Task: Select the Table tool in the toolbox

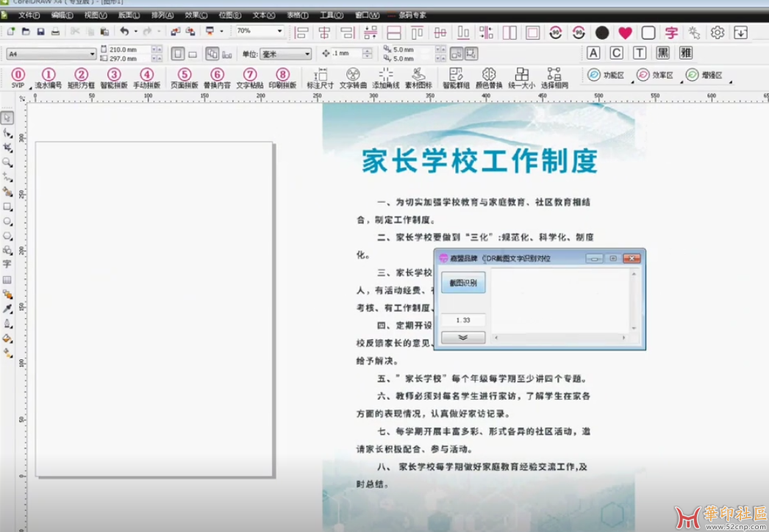Action: pos(7,280)
